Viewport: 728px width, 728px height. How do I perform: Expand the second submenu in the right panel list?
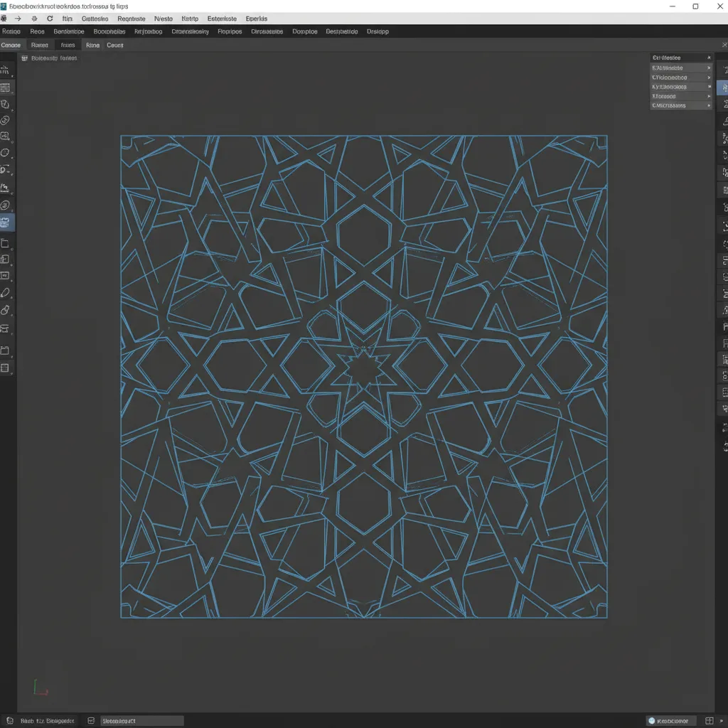679,76
